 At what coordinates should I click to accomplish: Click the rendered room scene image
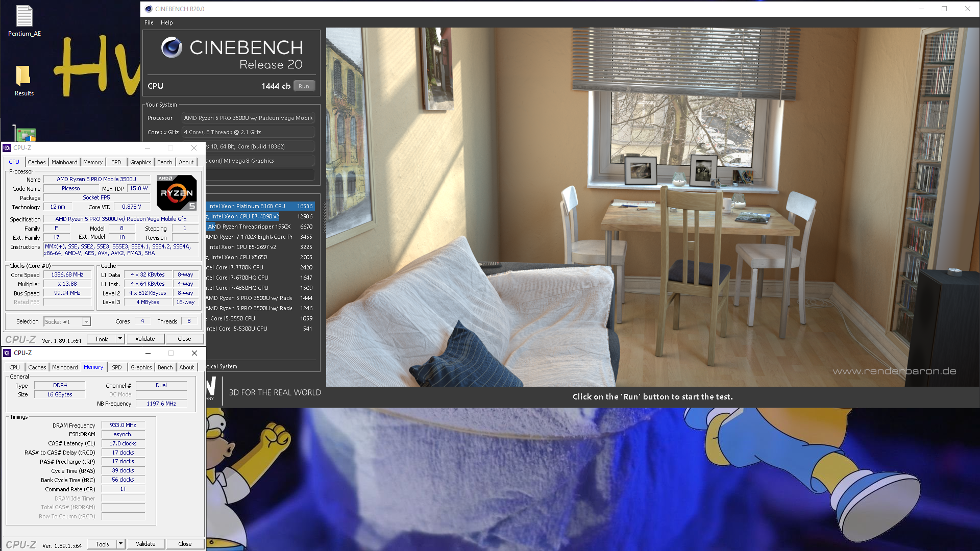tap(652, 207)
